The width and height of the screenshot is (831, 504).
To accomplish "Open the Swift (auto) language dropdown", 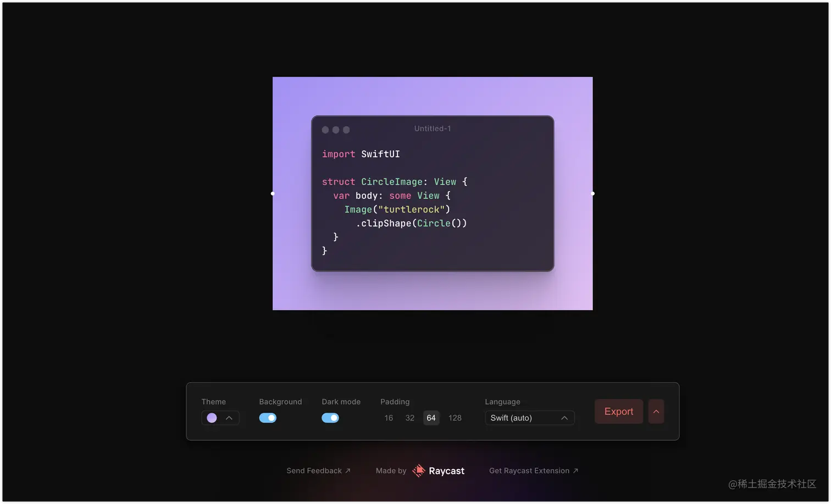I will coord(529,418).
